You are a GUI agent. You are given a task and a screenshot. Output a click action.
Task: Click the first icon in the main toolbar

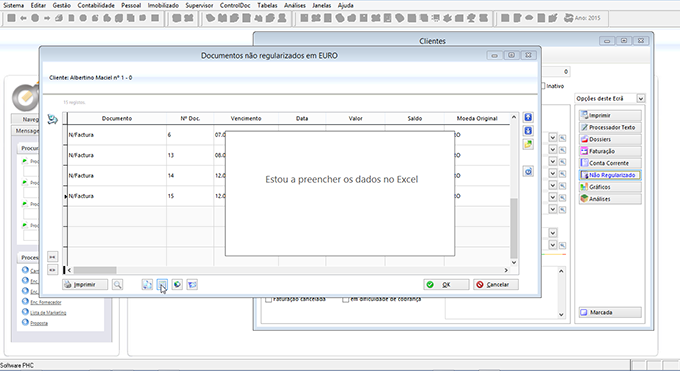[12, 18]
